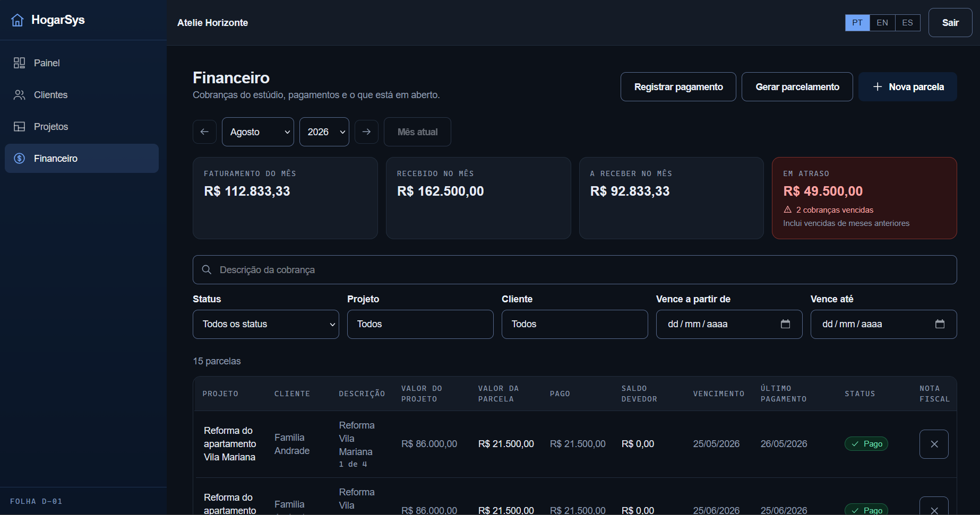The height and width of the screenshot is (515, 980).
Task: Click Gerar parcelamento button
Action: pos(797,87)
